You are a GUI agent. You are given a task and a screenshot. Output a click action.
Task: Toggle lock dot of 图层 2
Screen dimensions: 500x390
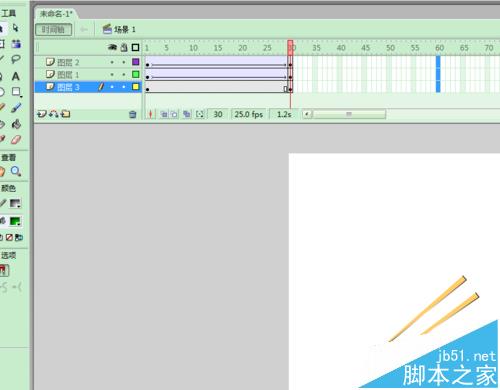tap(124, 62)
